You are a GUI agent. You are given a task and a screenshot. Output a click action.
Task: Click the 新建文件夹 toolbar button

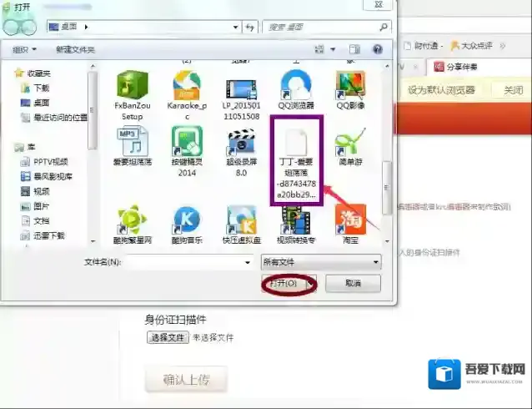click(75, 49)
